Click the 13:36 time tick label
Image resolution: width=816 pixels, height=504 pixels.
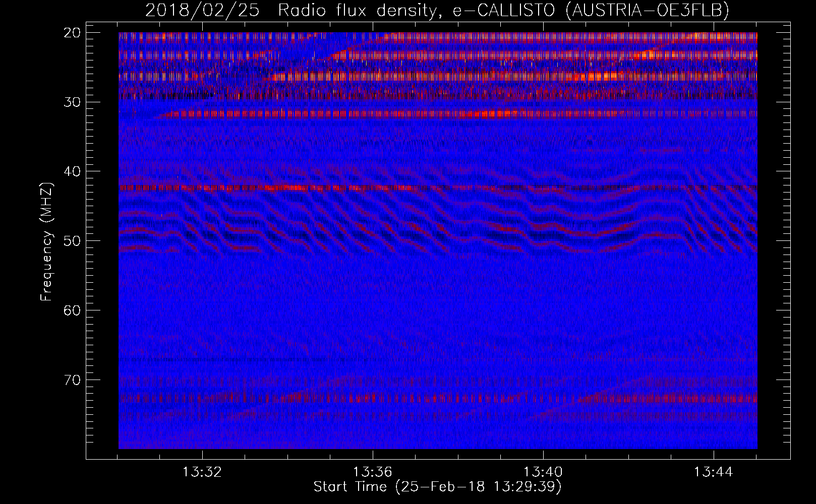[x=373, y=472]
